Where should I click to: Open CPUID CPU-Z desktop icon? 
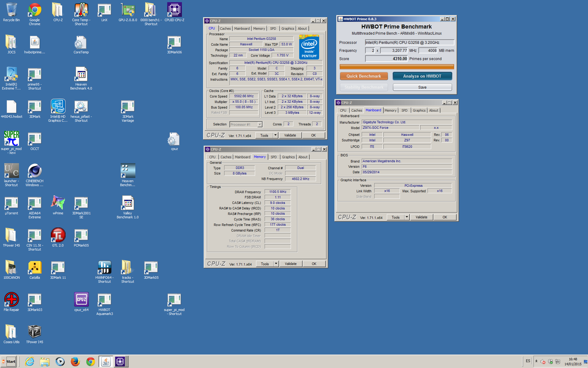tap(174, 12)
